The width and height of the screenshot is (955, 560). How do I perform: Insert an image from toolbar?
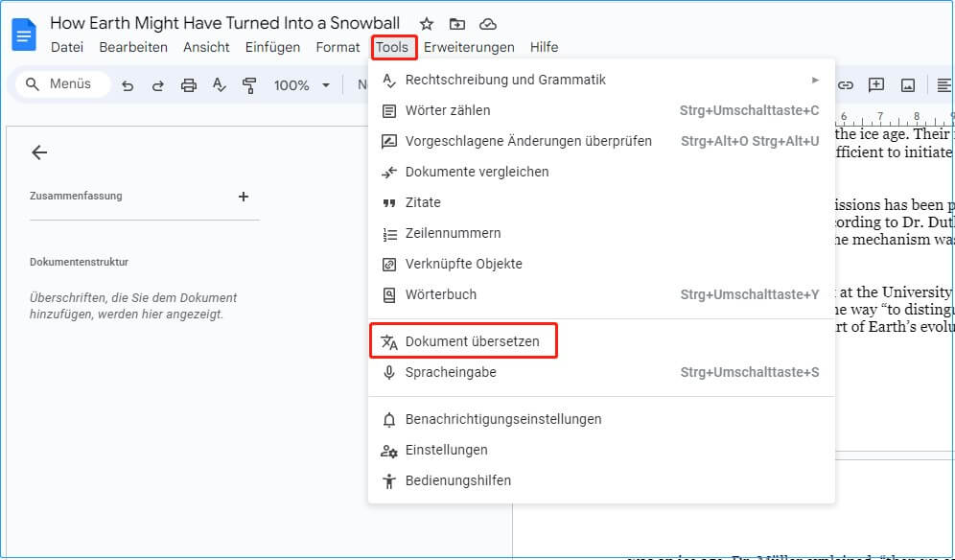point(907,84)
